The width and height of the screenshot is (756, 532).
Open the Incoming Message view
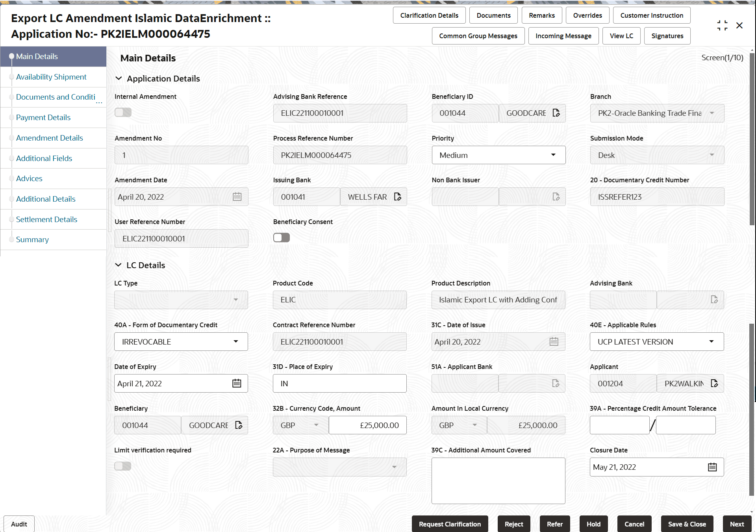(x=563, y=35)
